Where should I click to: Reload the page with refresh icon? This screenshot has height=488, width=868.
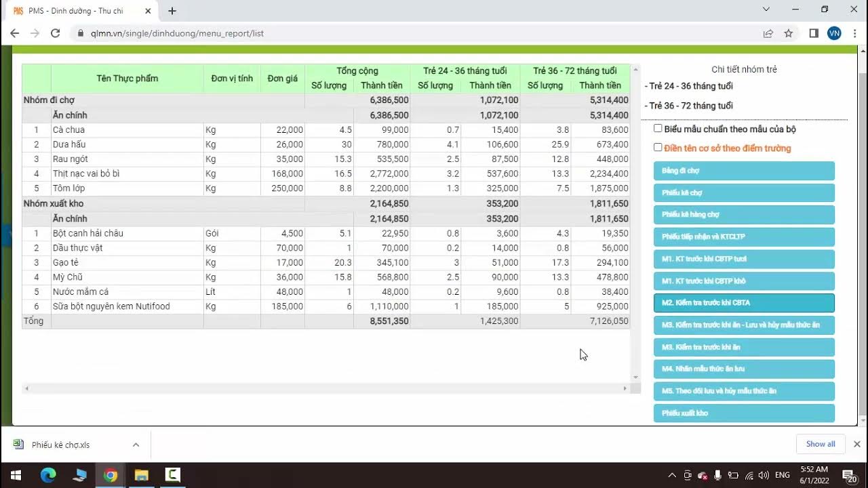tap(56, 33)
